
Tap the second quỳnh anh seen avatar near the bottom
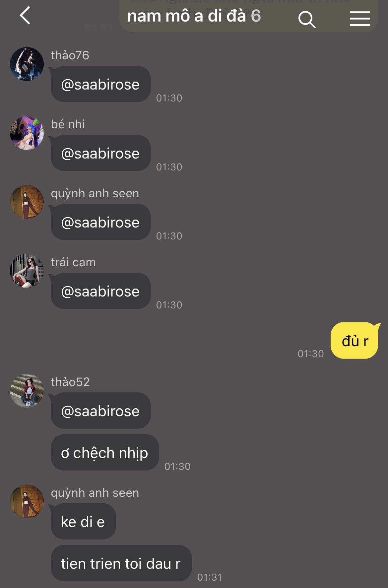pos(27,501)
